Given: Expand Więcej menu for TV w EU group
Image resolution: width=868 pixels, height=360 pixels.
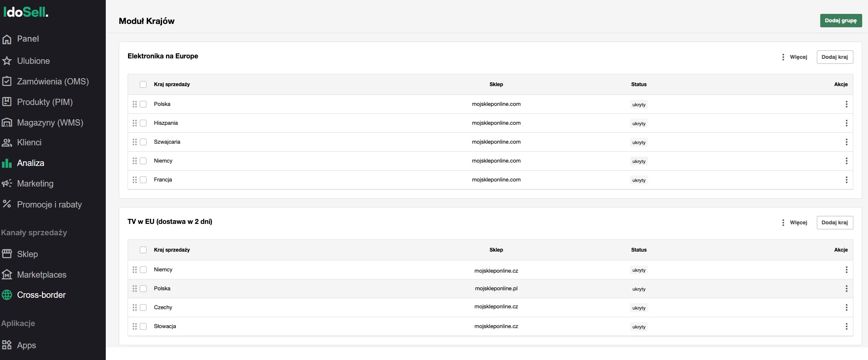Looking at the screenshot, I should [x=794, y=223].
